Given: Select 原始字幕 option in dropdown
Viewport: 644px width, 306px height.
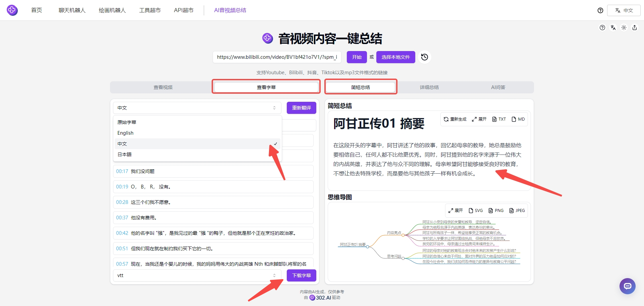Looking at the screenshot, I should (x=197, y=122).
